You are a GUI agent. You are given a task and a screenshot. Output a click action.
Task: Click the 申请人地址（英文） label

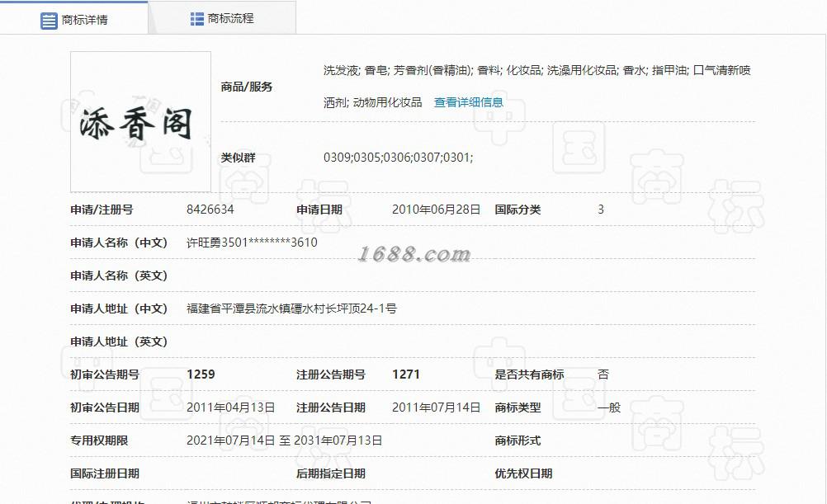[119, 341]
